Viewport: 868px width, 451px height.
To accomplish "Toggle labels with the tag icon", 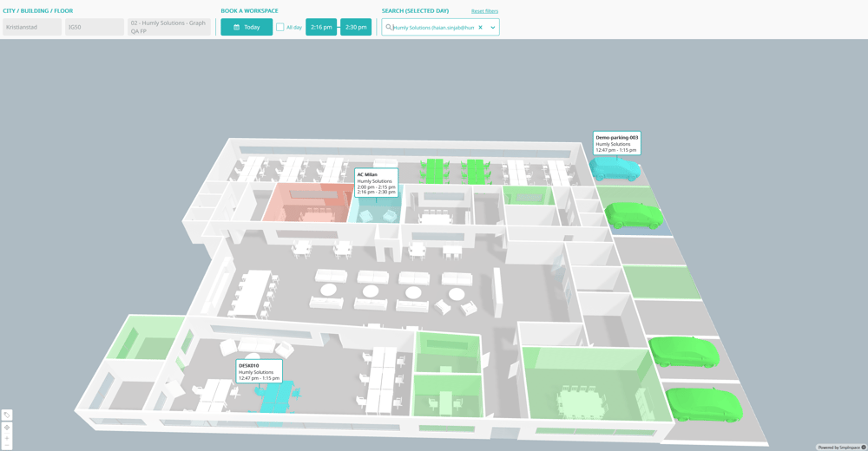I will coord(7,415).
